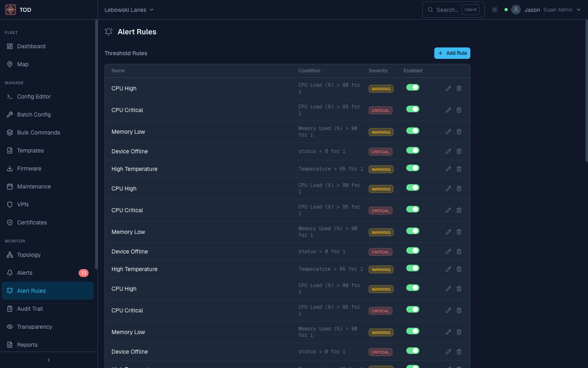Toggle off the topmost Device Offline rule
The width and height of the screenshot is (588, 368).
tap(412, 150)
